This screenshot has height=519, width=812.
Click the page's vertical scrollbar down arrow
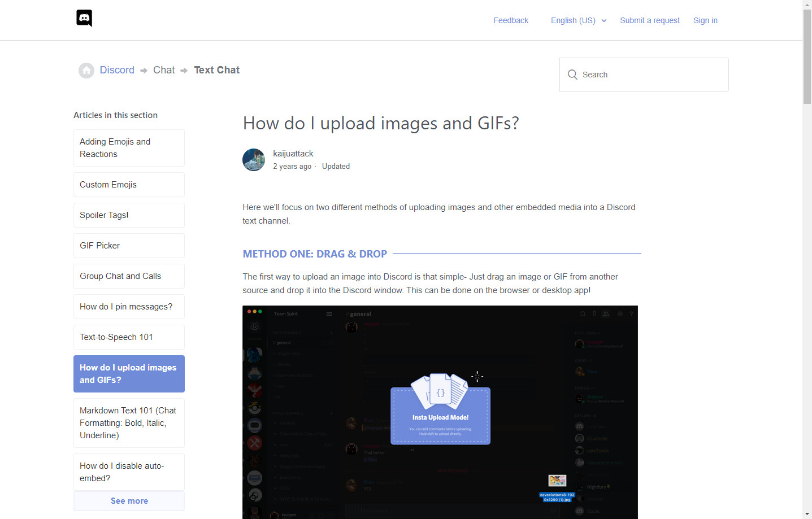point(807,514)
